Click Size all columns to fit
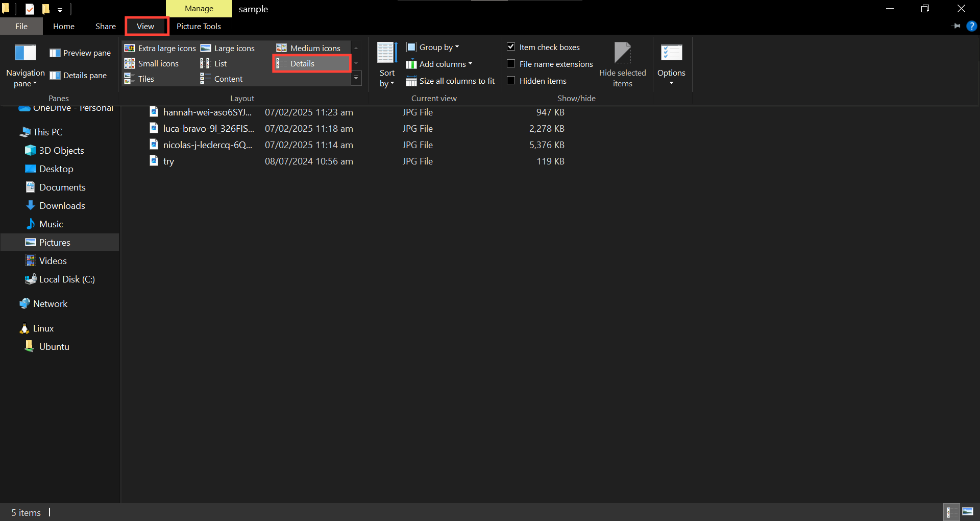This screenshot has width=980, height=521. (450, 81)
